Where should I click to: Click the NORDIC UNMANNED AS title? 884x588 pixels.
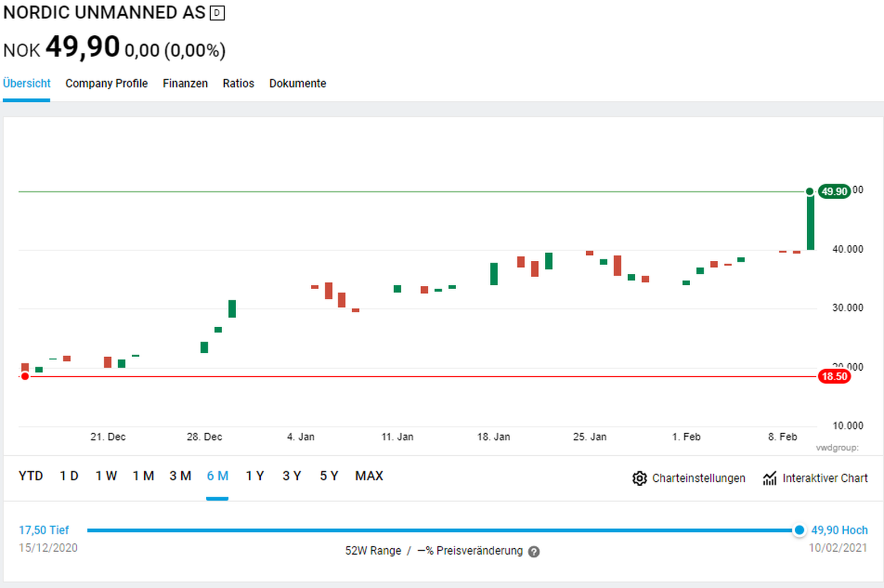105,13
